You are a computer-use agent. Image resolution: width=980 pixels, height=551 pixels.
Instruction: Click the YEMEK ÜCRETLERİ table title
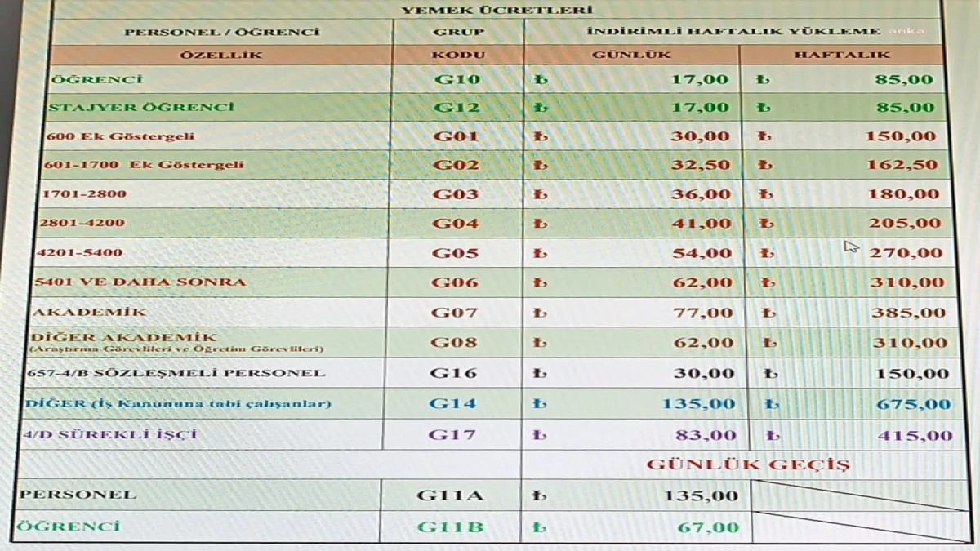[497, 11]
